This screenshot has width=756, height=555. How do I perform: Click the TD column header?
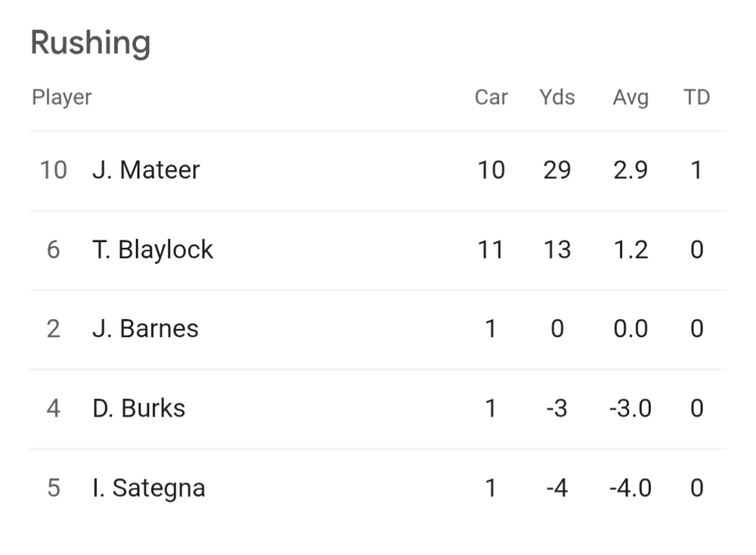[x=696, y=98]
